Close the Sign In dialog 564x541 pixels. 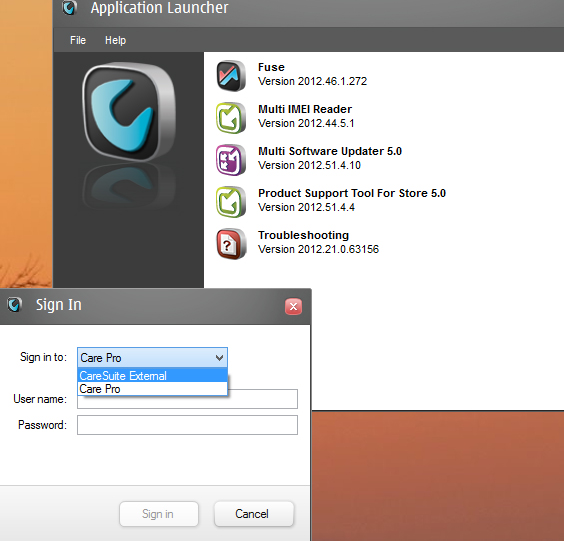click(294, 306)
